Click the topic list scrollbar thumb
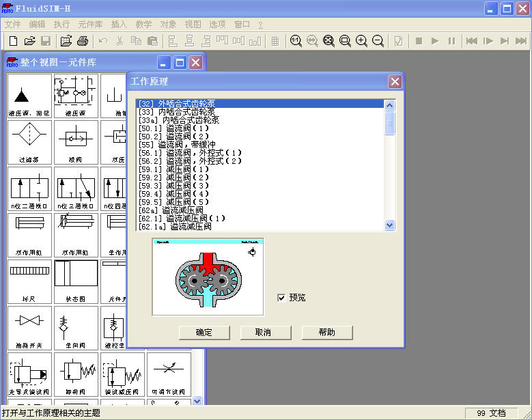 coord(389,123)
